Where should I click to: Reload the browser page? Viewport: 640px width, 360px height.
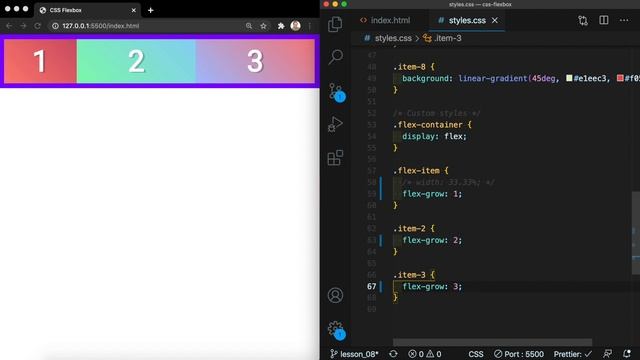coord(38,26)
